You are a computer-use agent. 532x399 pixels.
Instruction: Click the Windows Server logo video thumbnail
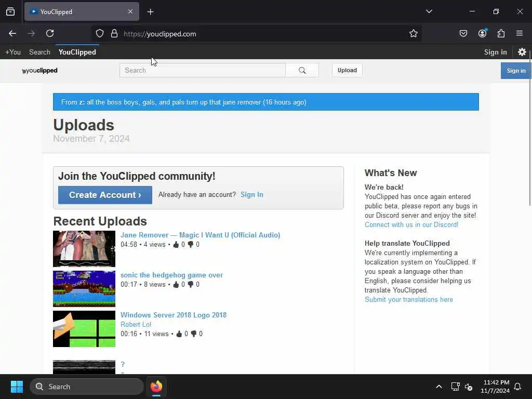(x=84, y=329)
